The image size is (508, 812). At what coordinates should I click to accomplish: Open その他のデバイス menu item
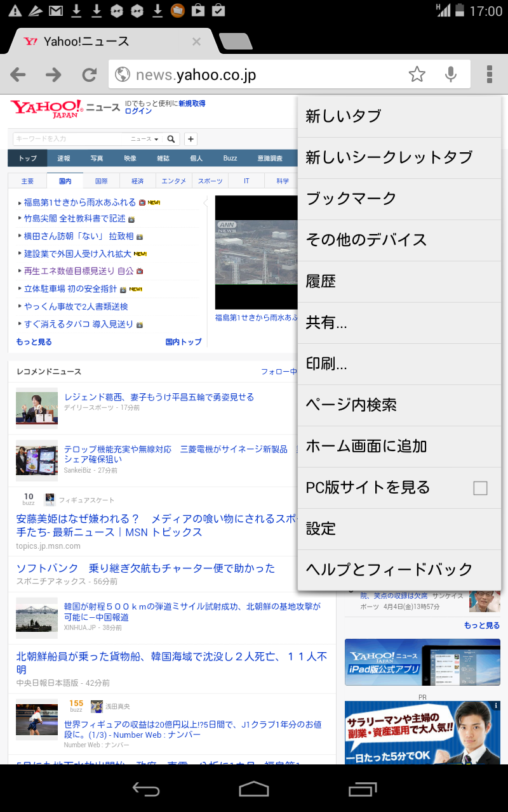point(399,240)
